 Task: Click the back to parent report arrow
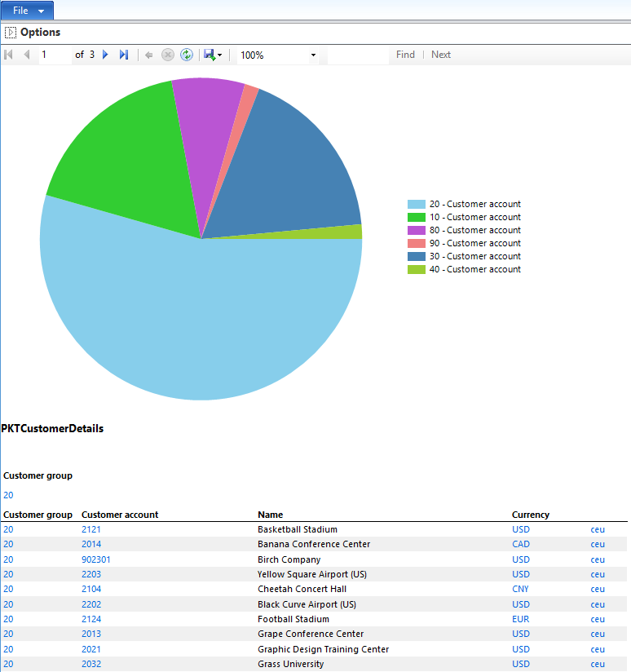coord(148,55)
